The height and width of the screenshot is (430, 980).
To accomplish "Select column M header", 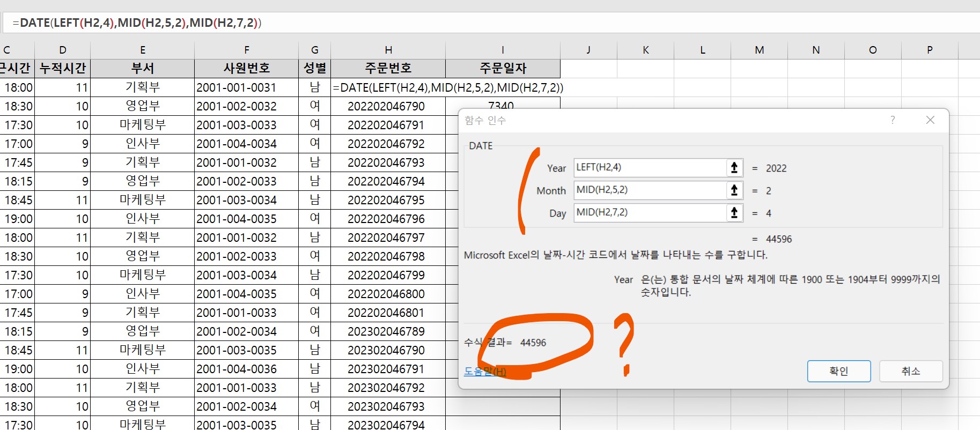I will pyautogui.click(x=760, y=50).
